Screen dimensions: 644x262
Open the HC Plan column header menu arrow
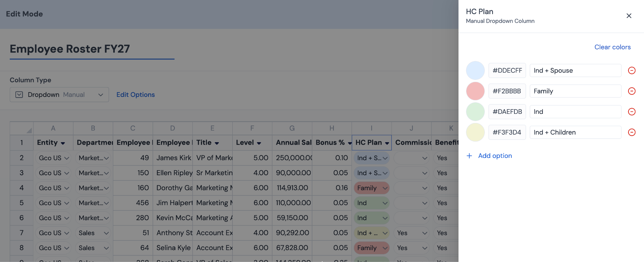[387, 143]
